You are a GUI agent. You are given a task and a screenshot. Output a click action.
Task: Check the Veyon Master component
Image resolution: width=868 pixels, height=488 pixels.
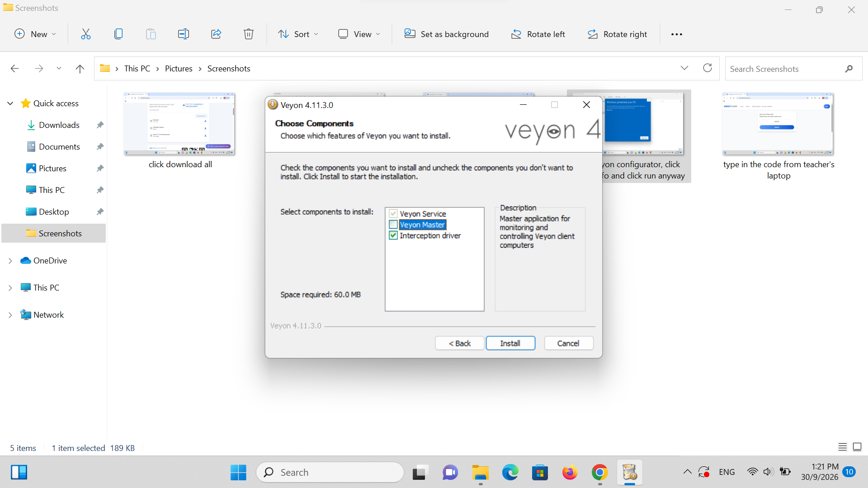point(393,225)
